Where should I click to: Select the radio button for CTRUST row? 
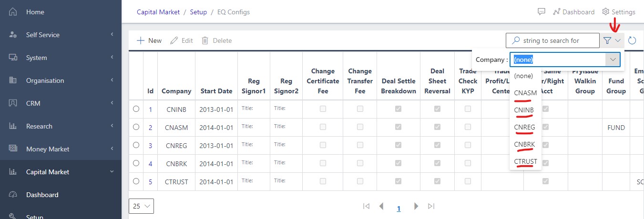136,181
